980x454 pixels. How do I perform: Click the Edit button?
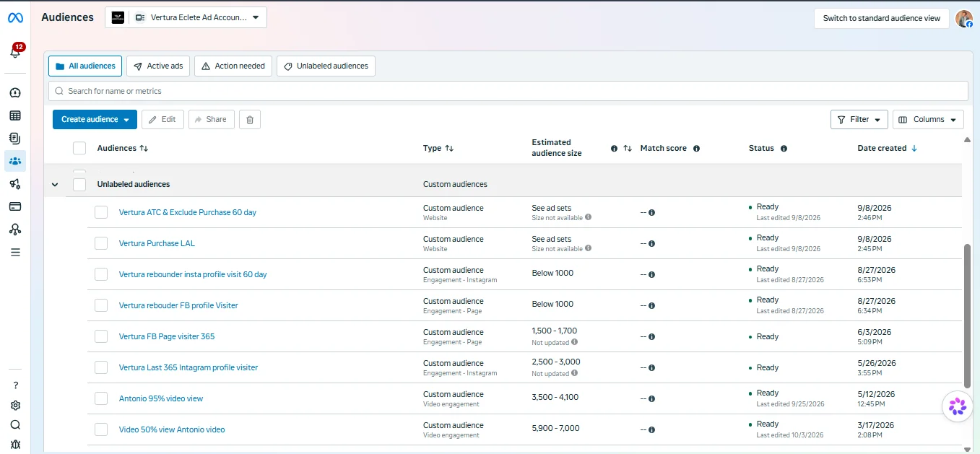point(162,120)
